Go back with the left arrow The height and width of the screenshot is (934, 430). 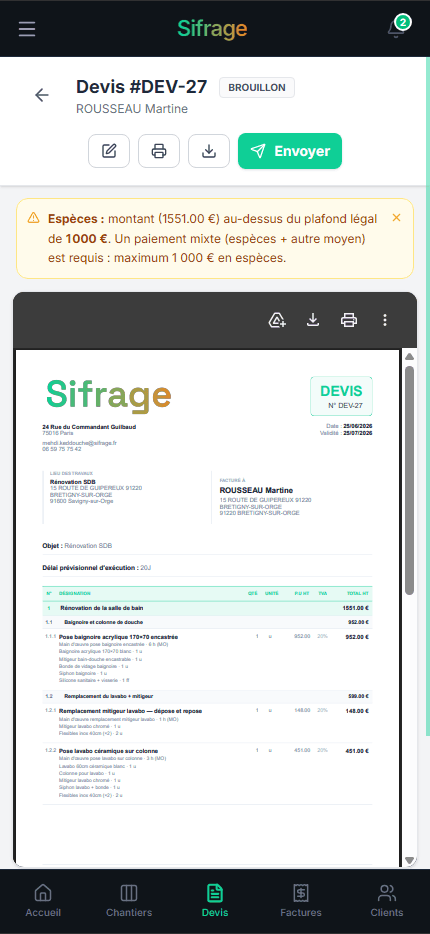coord(42,95)
